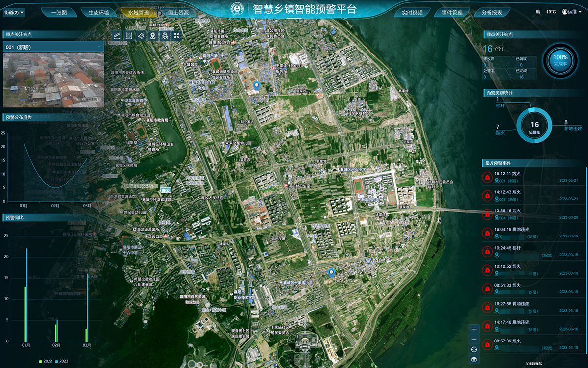Click the January 2023 blue bar
Viewport: 588px width, 368px height.
point(27,294)
